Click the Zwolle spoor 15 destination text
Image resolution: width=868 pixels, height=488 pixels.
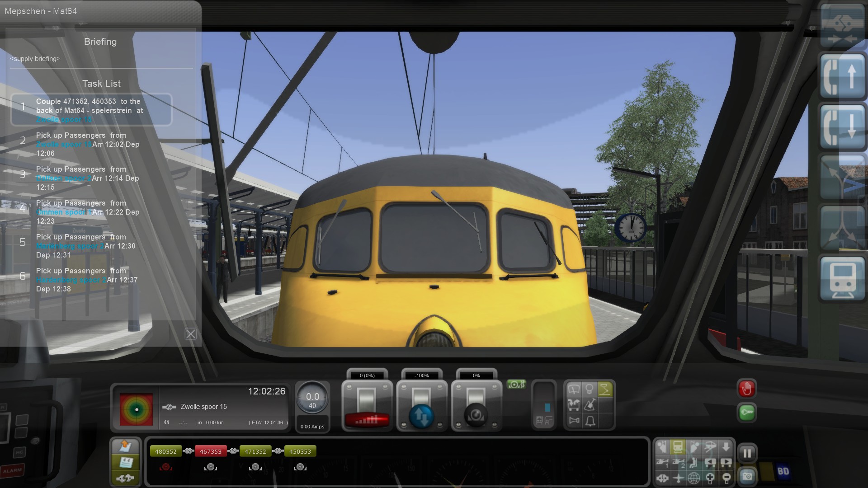coord(204,407)
